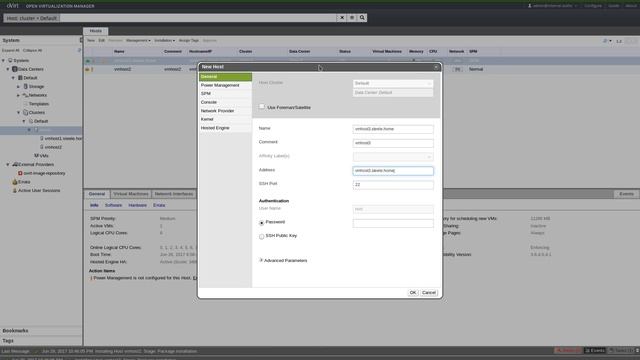Click Cancel in the New Host dialog
Viewport: 640px width, 360px height.
pyautogui.click(x=429, y=293)
